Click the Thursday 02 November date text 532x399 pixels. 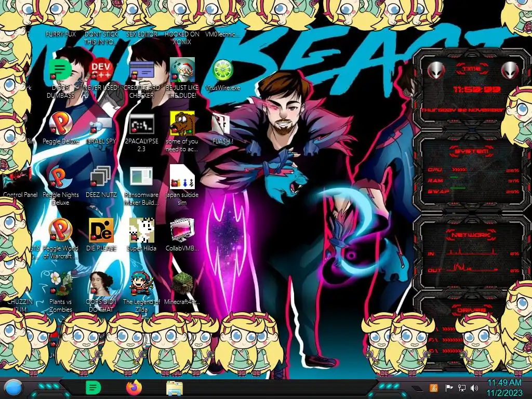[x=463, y=110]
